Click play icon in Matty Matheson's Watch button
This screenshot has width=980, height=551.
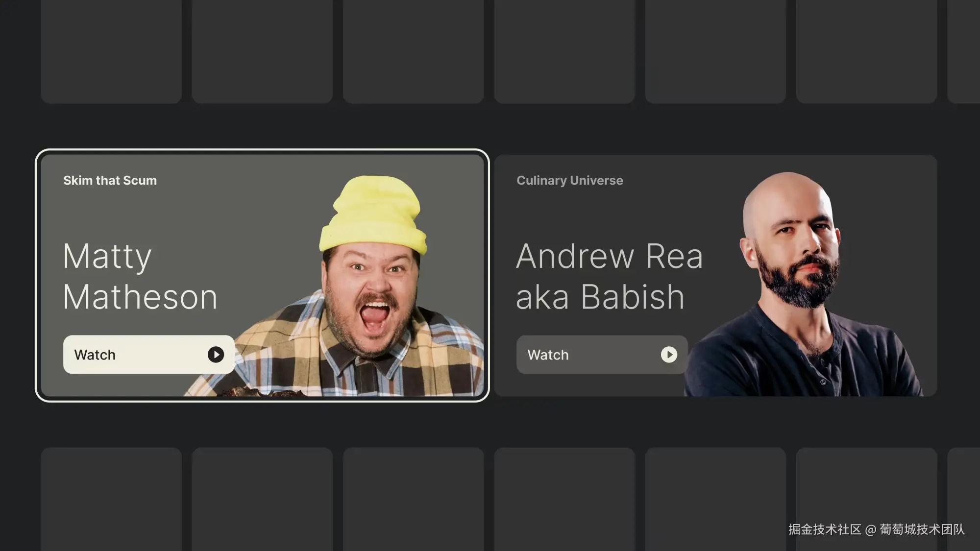point(216,355)
